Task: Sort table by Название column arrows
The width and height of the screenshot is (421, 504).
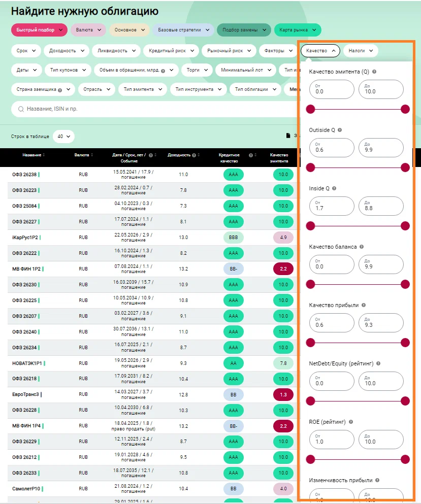Action: coord(44,155)
